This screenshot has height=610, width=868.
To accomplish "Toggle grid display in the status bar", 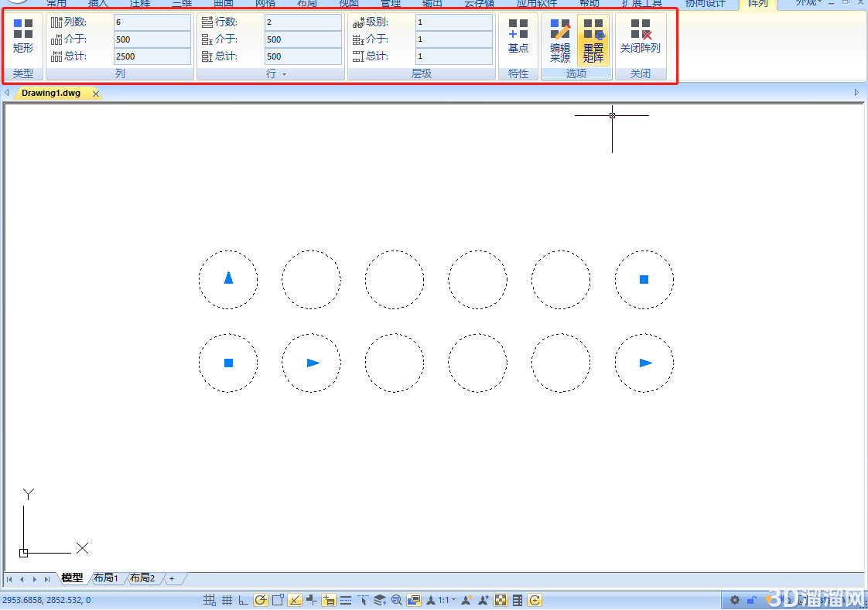I will point(227,600).
